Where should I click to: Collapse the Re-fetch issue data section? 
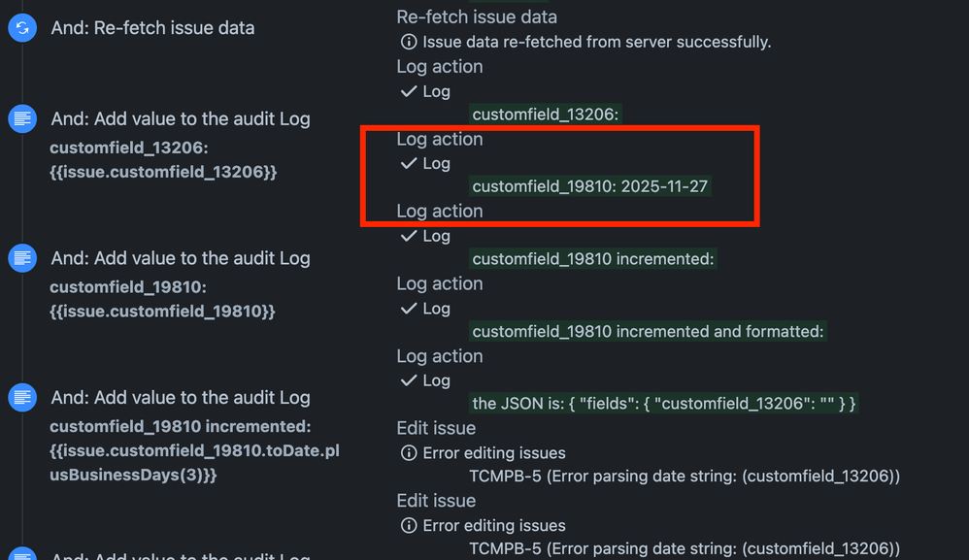point(476,16)
